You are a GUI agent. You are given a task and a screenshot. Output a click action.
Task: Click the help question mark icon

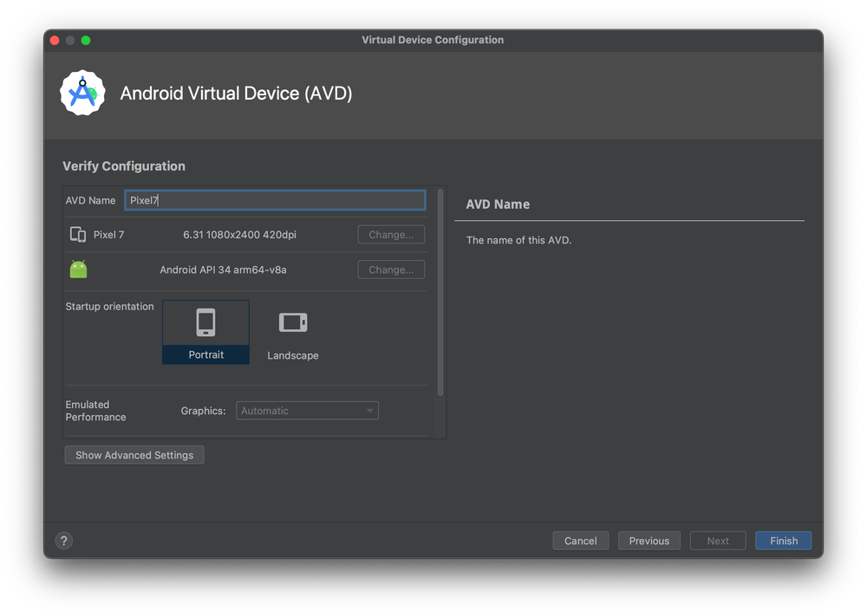(x=63, y=540)
